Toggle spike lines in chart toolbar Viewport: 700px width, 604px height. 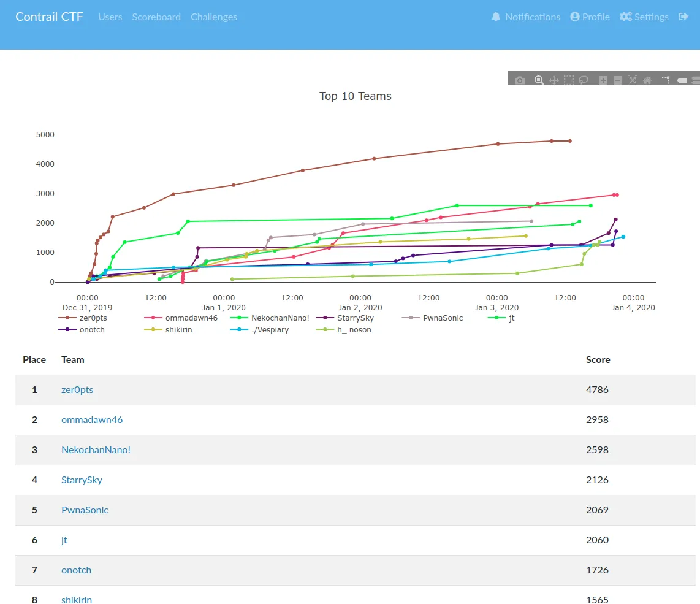(x=666, y=80)
